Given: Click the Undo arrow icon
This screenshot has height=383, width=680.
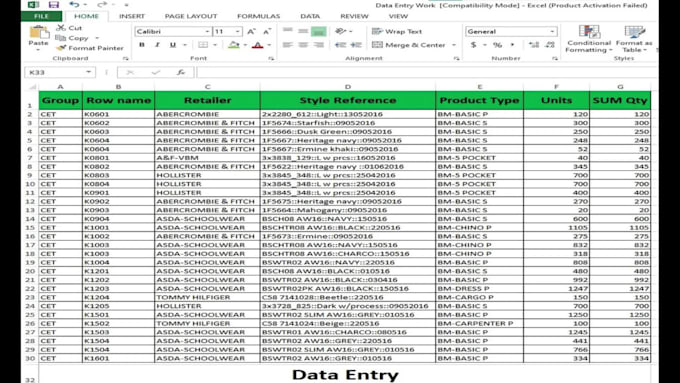Looking at the screenshot, I should coord(74,5).
